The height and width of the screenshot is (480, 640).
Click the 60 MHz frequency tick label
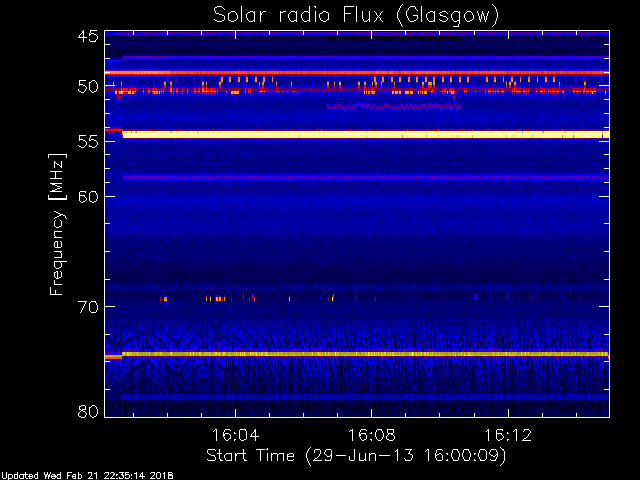87,196
